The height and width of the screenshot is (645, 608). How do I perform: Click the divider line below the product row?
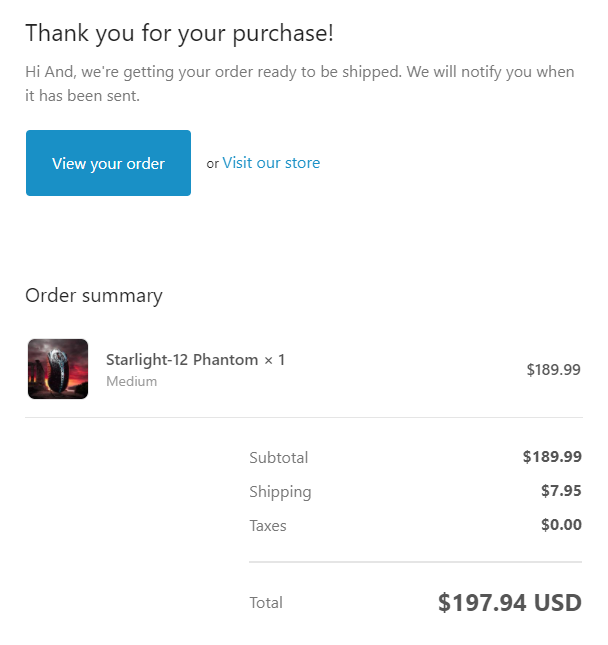(x=303, y=417)
